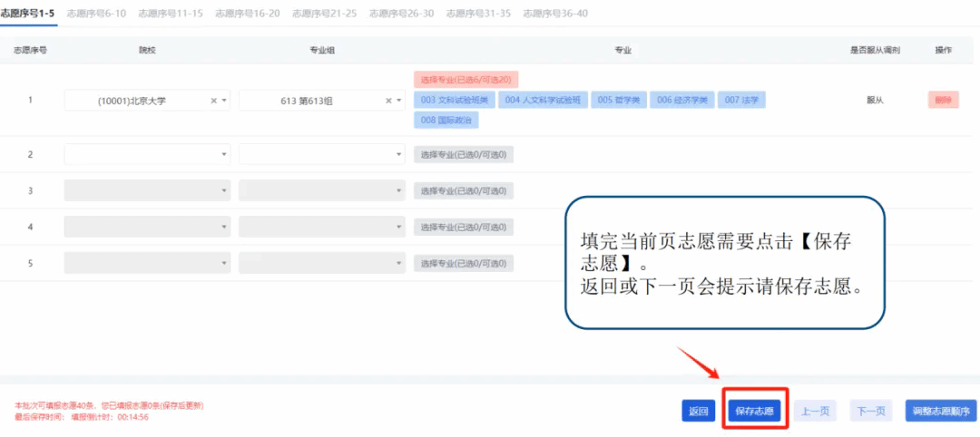Click the 调整志愿顺序 button
Screen dimensions: 980x437
pyautogui.click(x=941, y=411)
